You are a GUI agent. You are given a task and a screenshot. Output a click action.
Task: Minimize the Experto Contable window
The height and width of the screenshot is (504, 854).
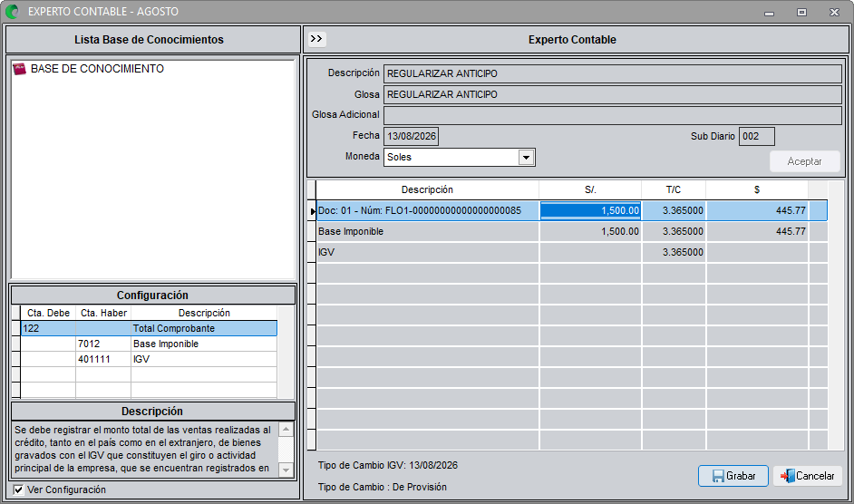pyautogui.click(x=769, y=12)
